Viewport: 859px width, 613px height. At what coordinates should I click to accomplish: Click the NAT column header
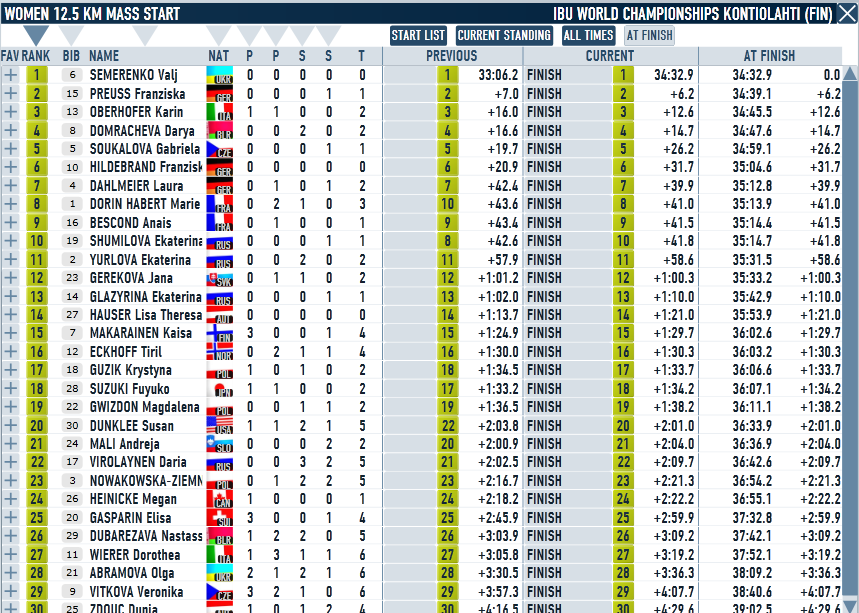219,56
